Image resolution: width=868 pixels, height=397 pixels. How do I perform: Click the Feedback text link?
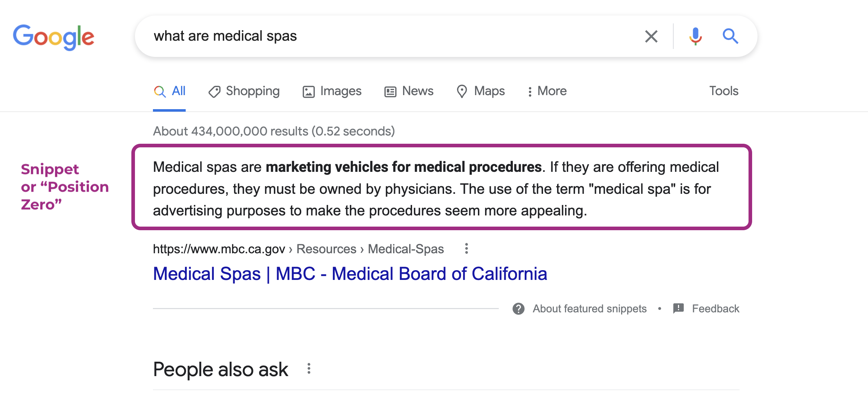tap(715, 309)
